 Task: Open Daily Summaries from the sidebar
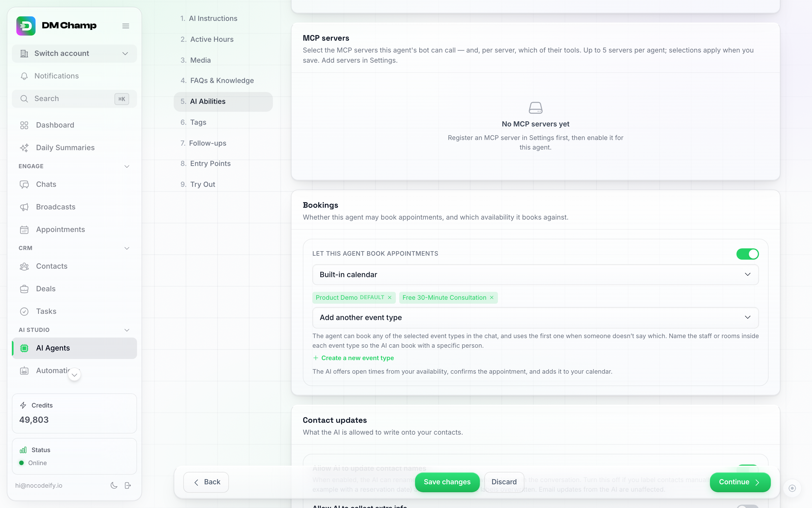[x=74, y=148]
